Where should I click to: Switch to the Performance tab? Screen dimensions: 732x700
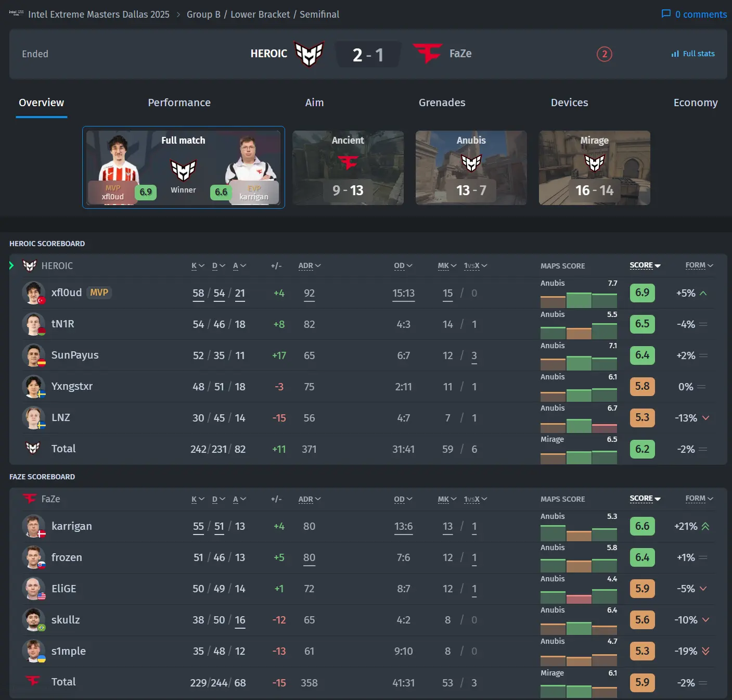(x=179, y=103)
